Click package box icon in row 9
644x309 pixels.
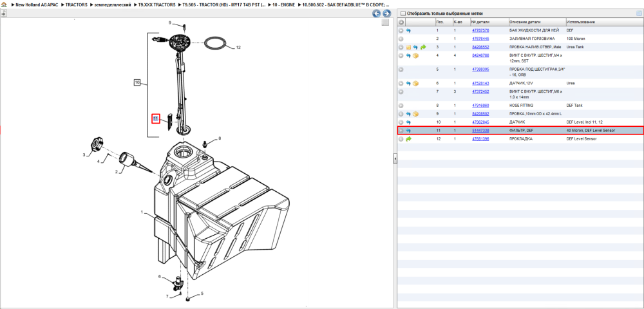point(415,114)
